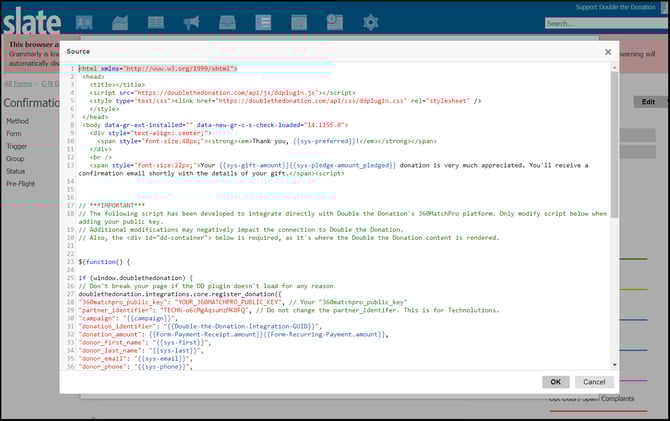Image resolution: width=670 pixels, height=421 pixels.
Task: Open the Deliver megaphone icon
Action: point(192,21)
